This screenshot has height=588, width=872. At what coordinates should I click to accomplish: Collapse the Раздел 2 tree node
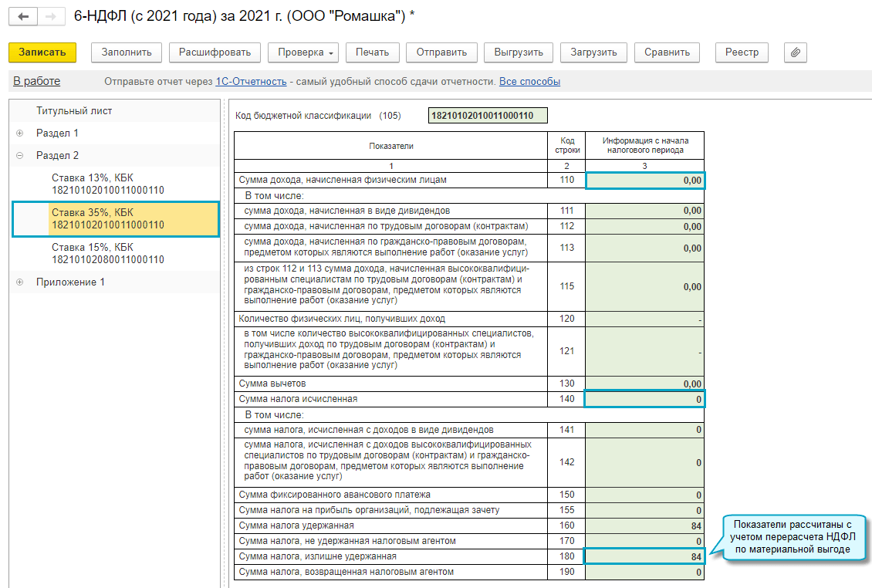tap(19, 156)
